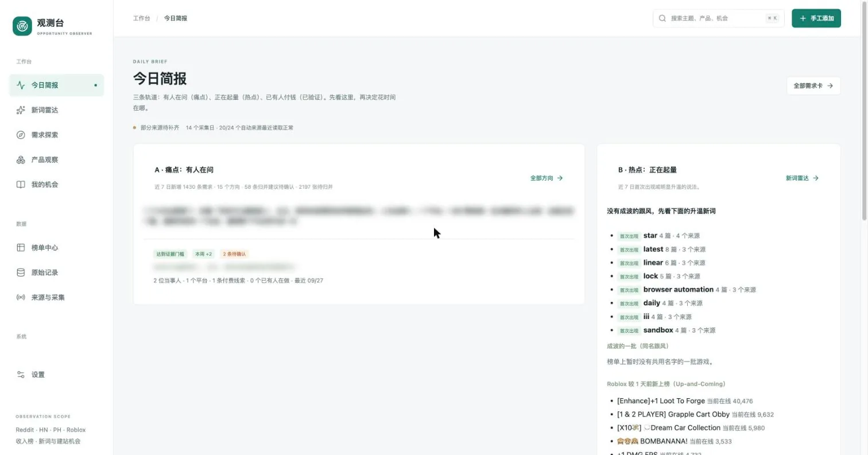Click the arrow icon beside 新词雷达 link
The image size is (868, 455).
[816, 178]
